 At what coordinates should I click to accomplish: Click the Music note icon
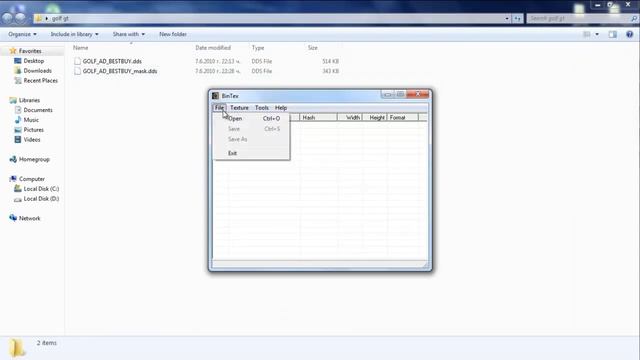[18, 120]
